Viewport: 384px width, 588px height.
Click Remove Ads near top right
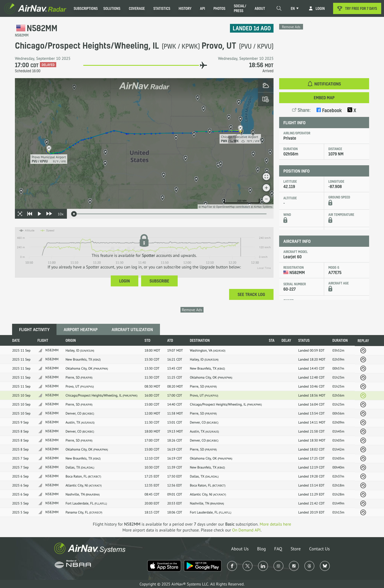291,27
